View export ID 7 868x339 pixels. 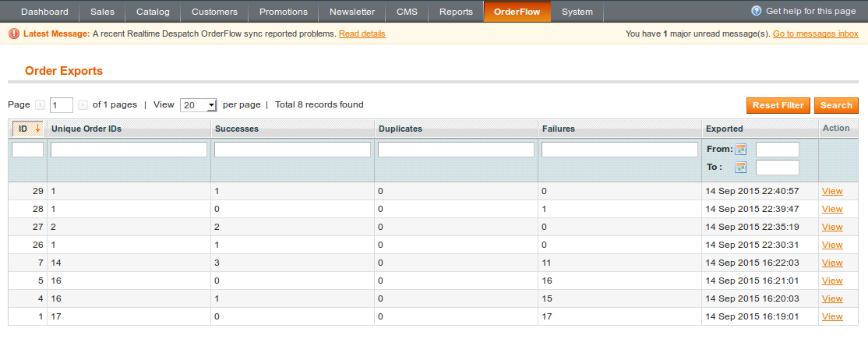(832, 263)
